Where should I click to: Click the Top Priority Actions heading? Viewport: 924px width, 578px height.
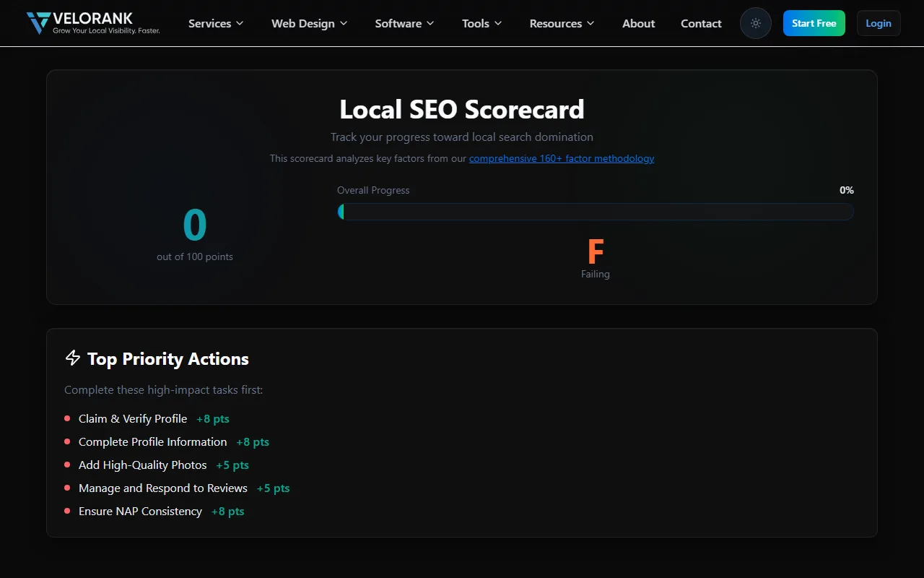click(168, 359)
